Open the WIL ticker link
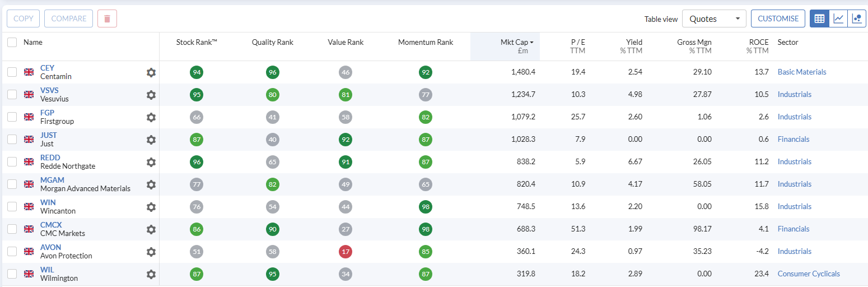The width and height of the screenshot is (868, 287). [47, 270]
